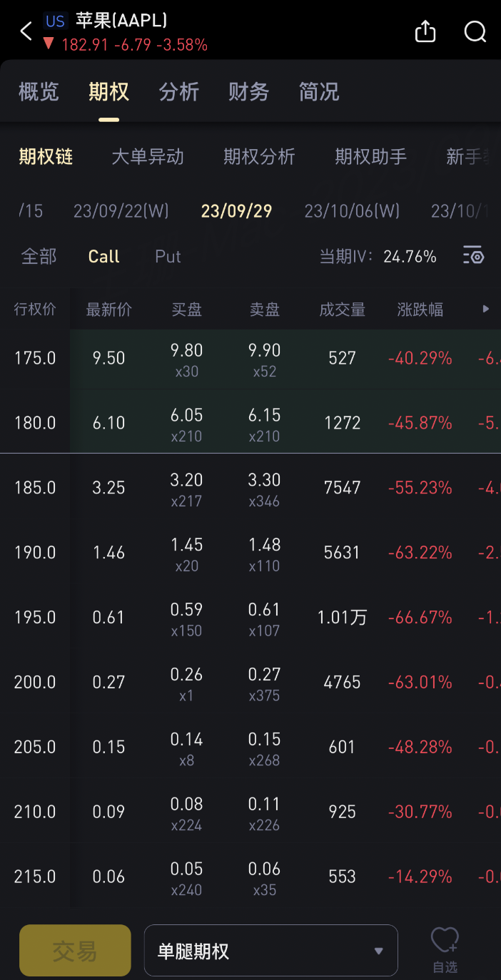Filter to Put options only
The height and width of the screenshot is (980, 501).
(168, 257)
